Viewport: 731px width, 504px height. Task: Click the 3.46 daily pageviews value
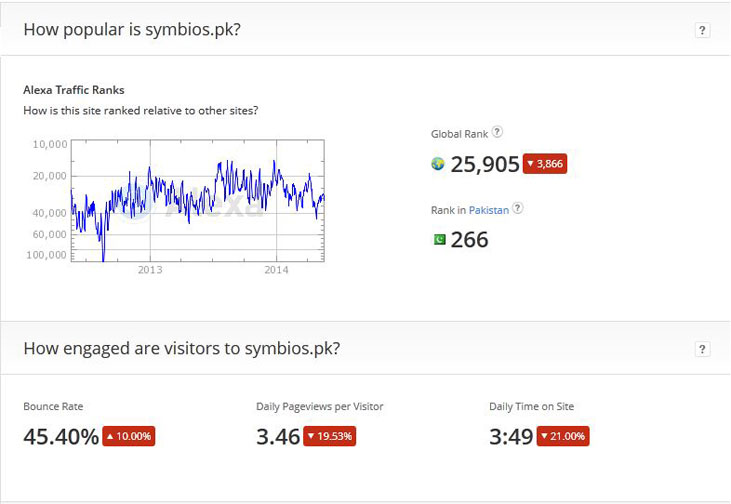click(278, 436)
